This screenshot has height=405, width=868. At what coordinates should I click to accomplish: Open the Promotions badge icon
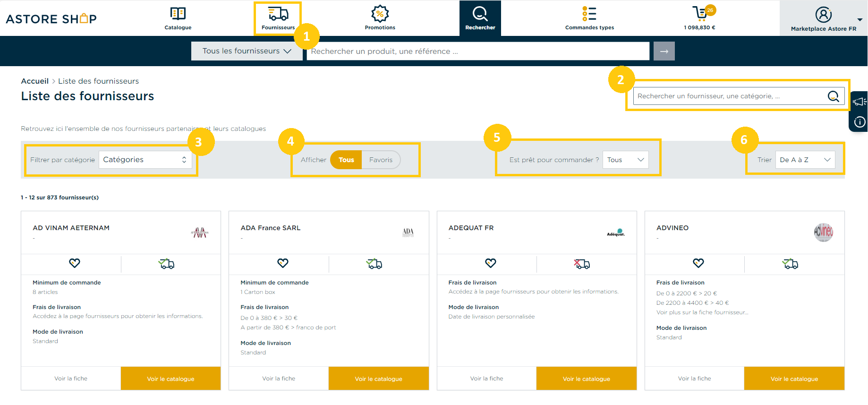click(380, 14)
